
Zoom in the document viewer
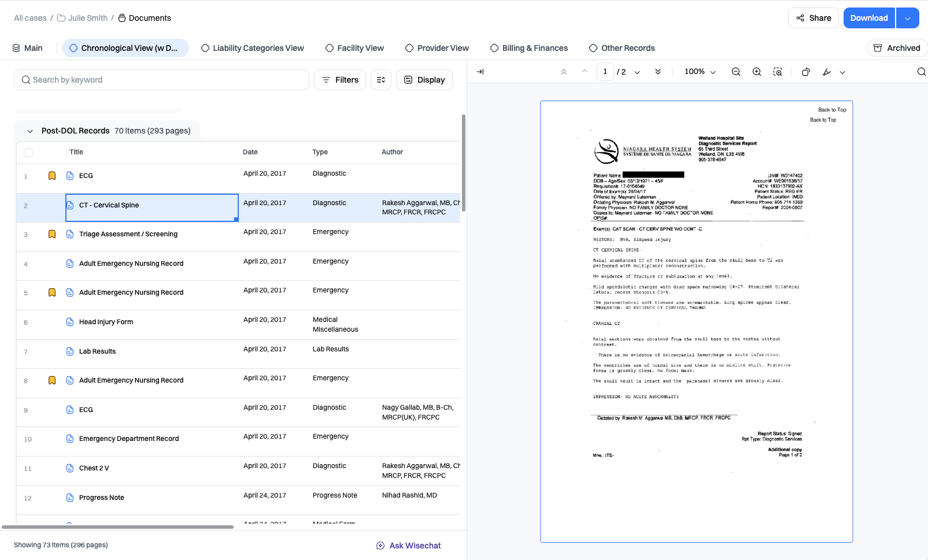coord(756,72)
